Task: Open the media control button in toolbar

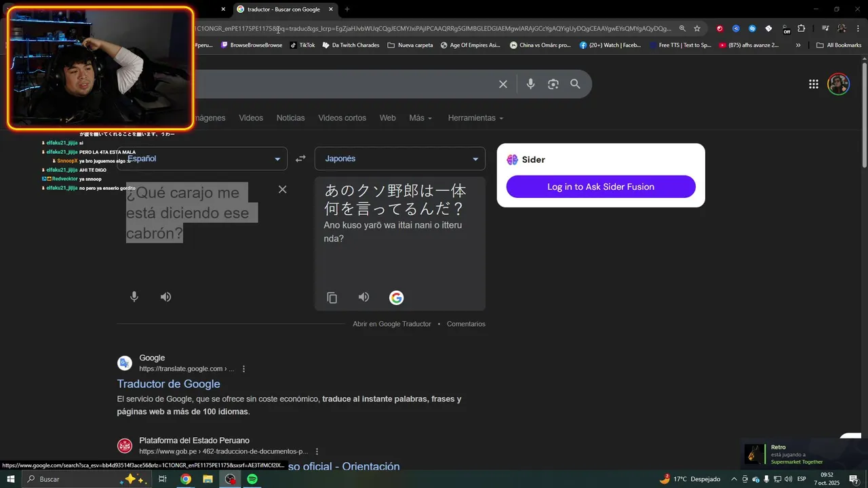Action: (x=825, y=28)
